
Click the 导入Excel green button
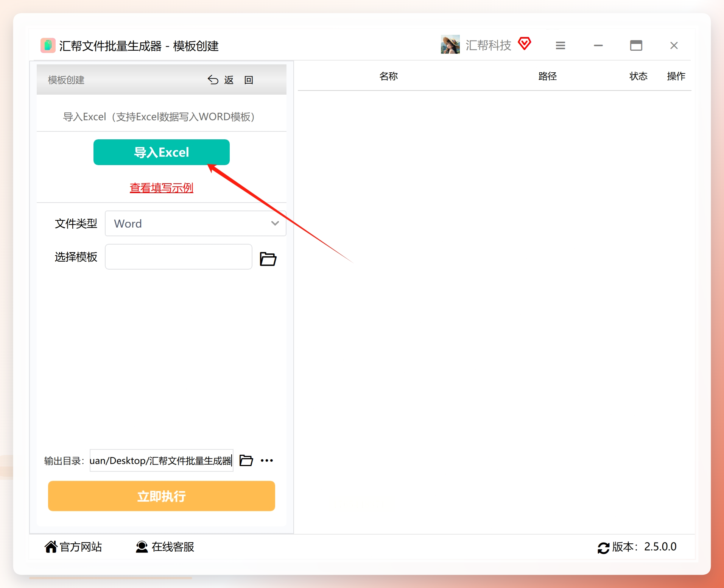coord(162,152)
